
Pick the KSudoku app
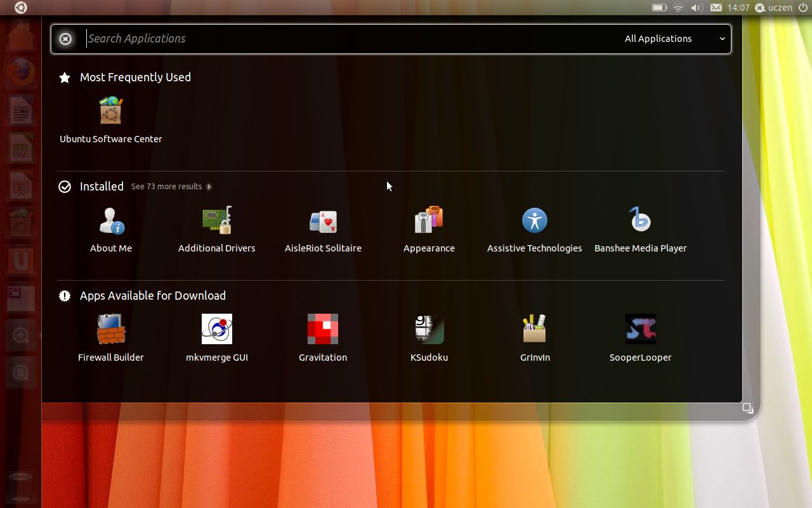coord(429,338)
